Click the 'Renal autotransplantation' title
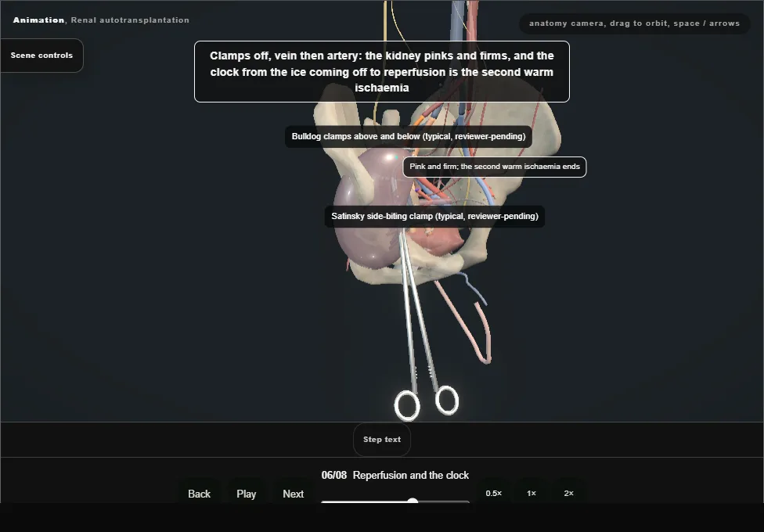This screenshot has width=764, height=532. pyautogui.click(x=130, y=20)
